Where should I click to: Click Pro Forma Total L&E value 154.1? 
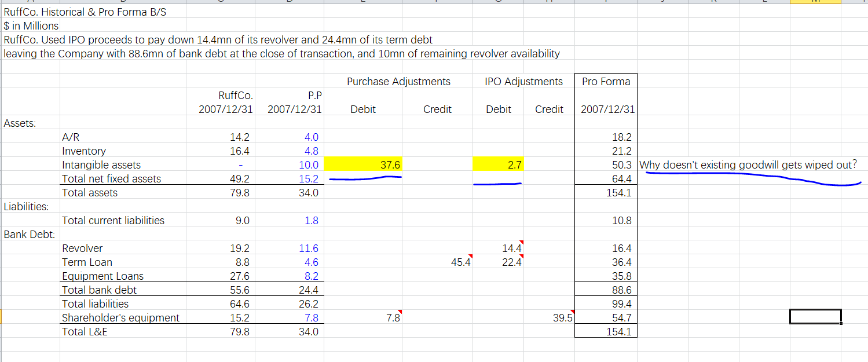(x=619, y=331)
